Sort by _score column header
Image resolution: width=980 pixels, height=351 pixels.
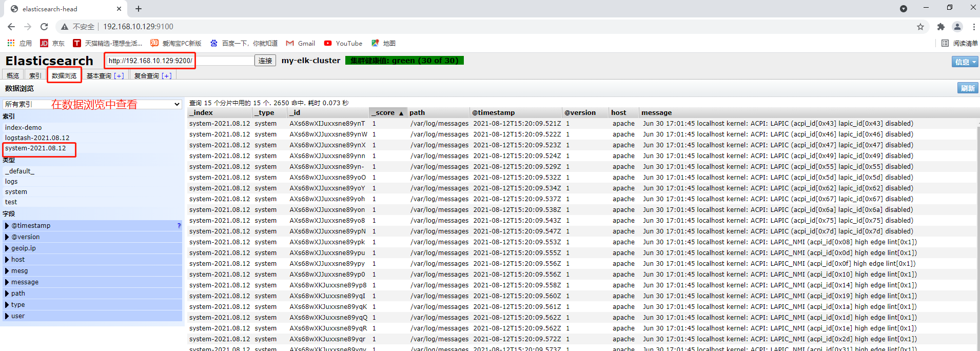(388, 112)
